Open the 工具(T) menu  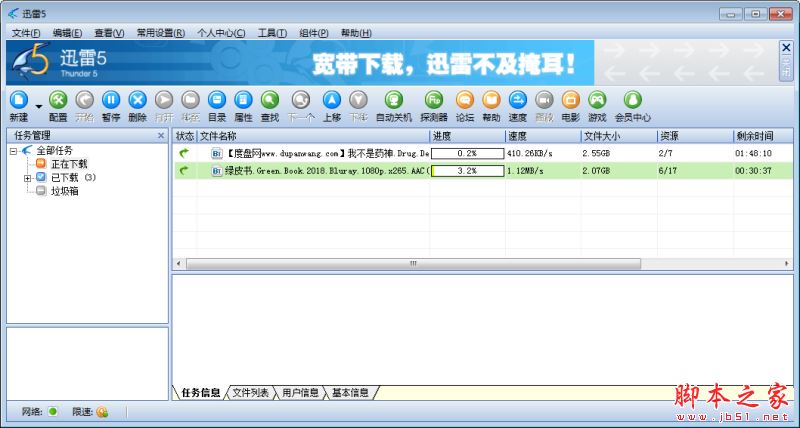pyautogui.click(x=272, y=33)
